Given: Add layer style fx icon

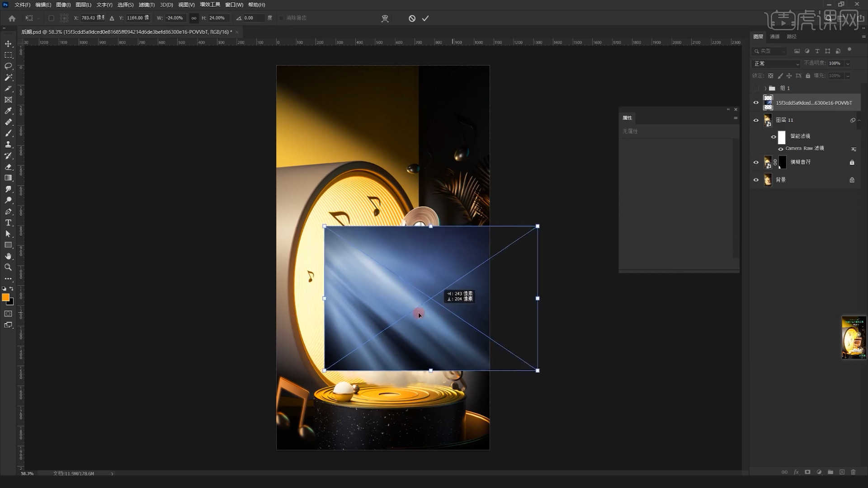Looking at the screenshot, I should (796, 472).
